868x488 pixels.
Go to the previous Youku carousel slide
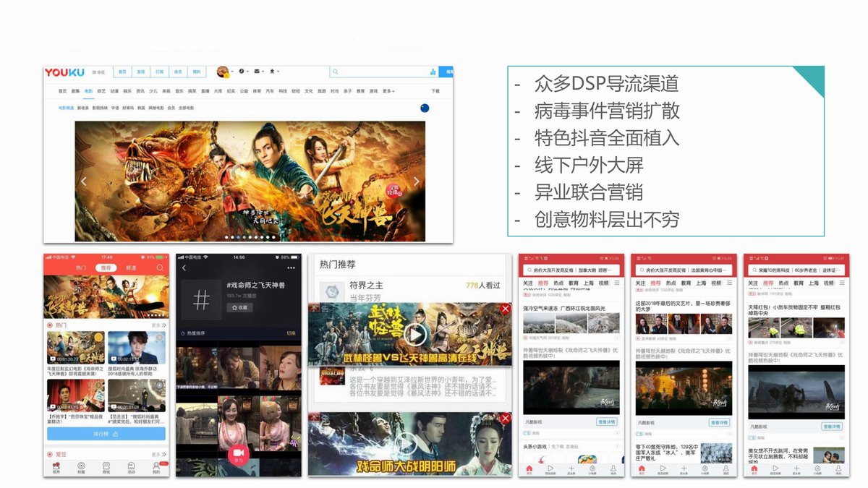(x=84, y=181)
